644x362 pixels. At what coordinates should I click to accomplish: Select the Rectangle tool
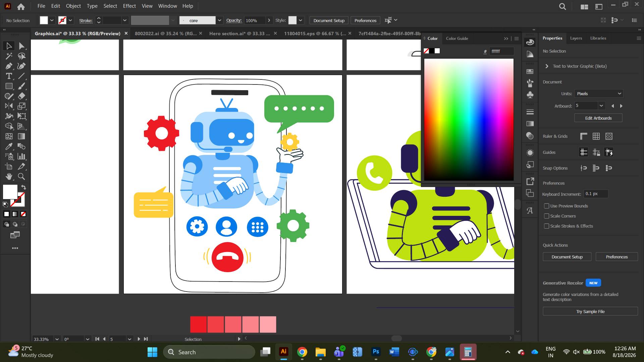click(x=9, y=86)
